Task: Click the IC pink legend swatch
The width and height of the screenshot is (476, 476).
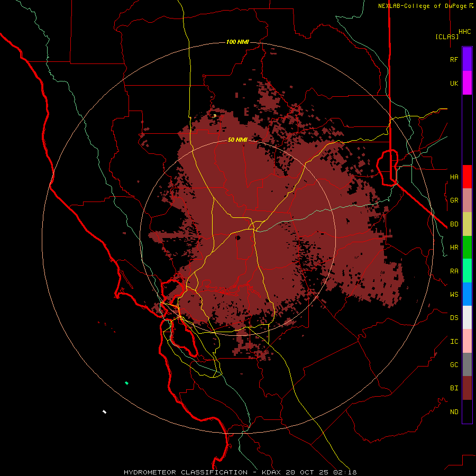Action: point(467,341)
